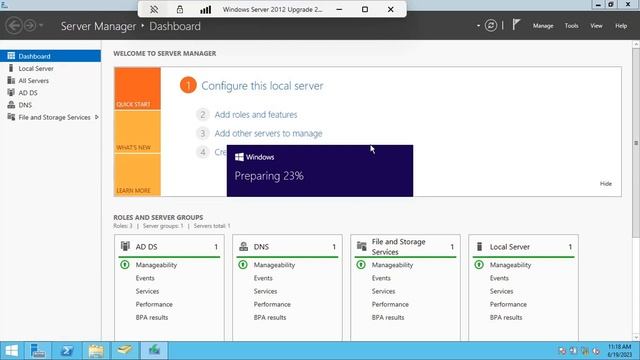640x360 pixels.
Task: Open the Local Server tile header
Action: [523, 247]
